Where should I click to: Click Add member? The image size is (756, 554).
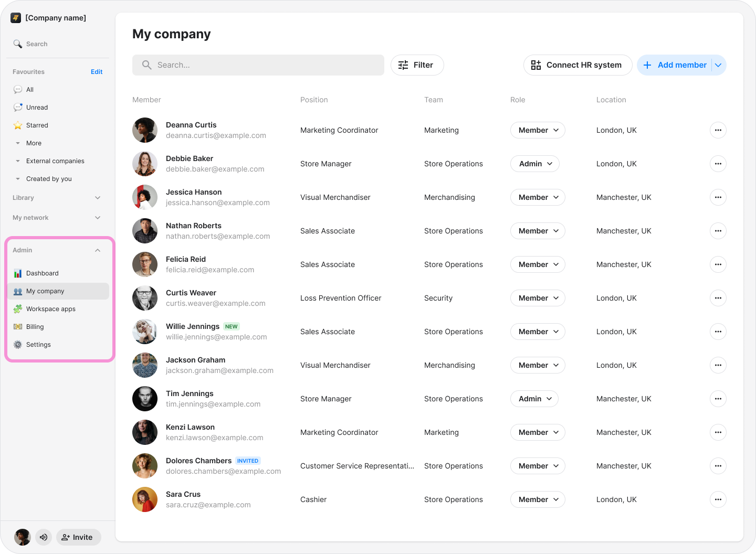pos(675,65)
